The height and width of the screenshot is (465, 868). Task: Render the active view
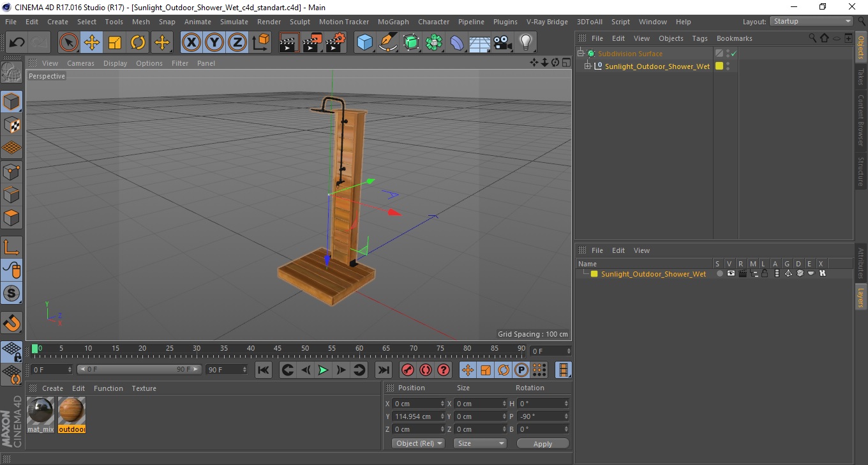(x=289, y=43)
